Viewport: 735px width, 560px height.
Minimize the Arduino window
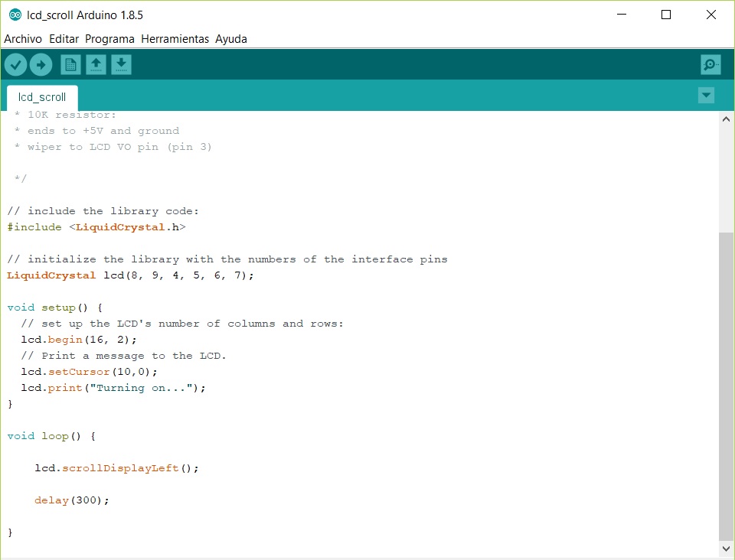point(622,15)
